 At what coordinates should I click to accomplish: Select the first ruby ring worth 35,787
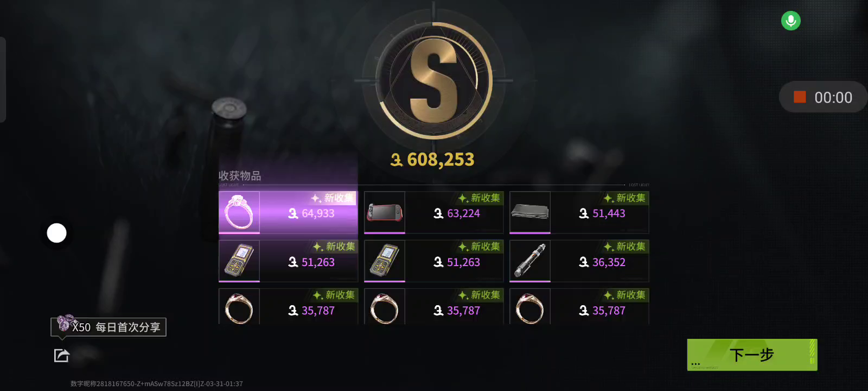coord(288,307)
